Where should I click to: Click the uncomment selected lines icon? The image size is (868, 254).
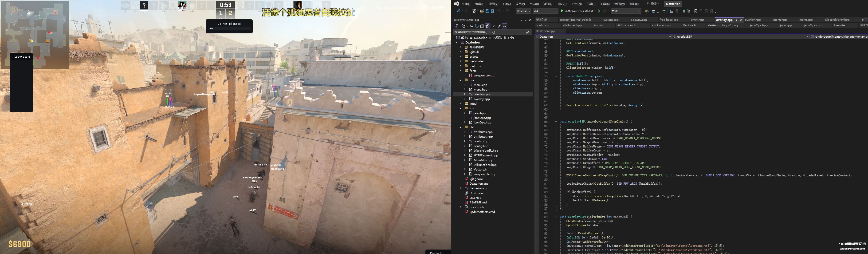pos(689,11)
